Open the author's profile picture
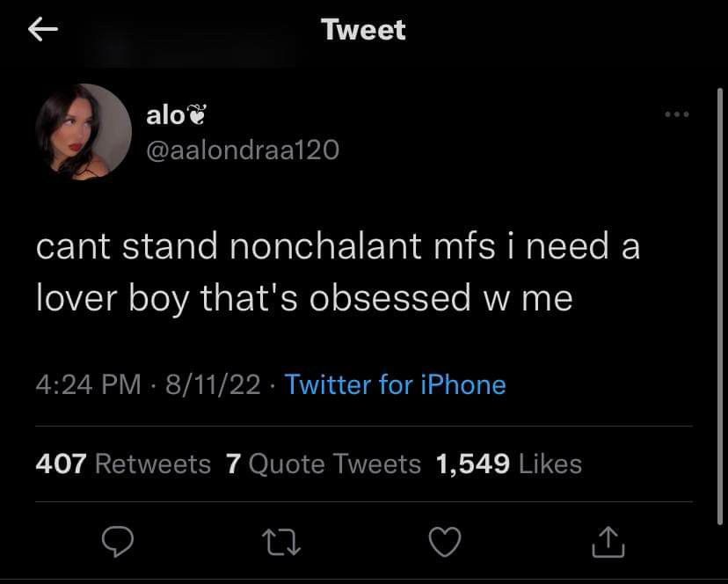 point(84,132)
